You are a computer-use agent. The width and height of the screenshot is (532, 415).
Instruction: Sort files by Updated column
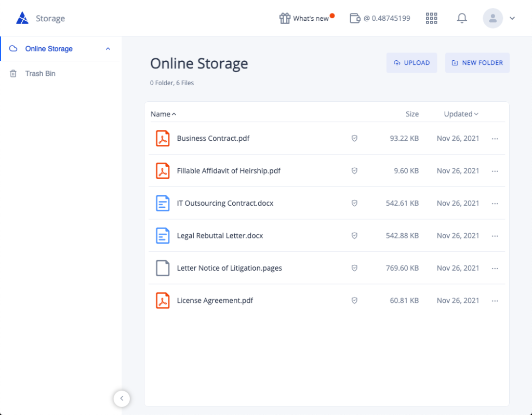(x=461, y=114)
